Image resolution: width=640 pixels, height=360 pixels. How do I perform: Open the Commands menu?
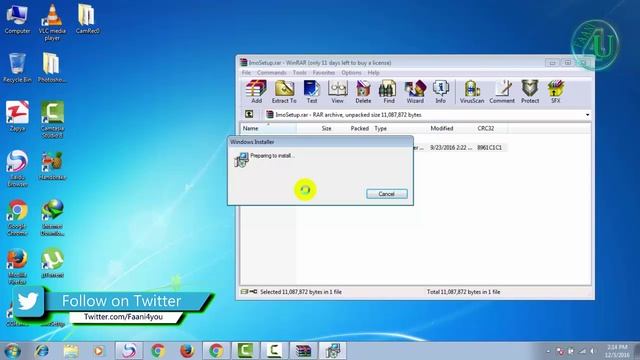tap(271, 73)
